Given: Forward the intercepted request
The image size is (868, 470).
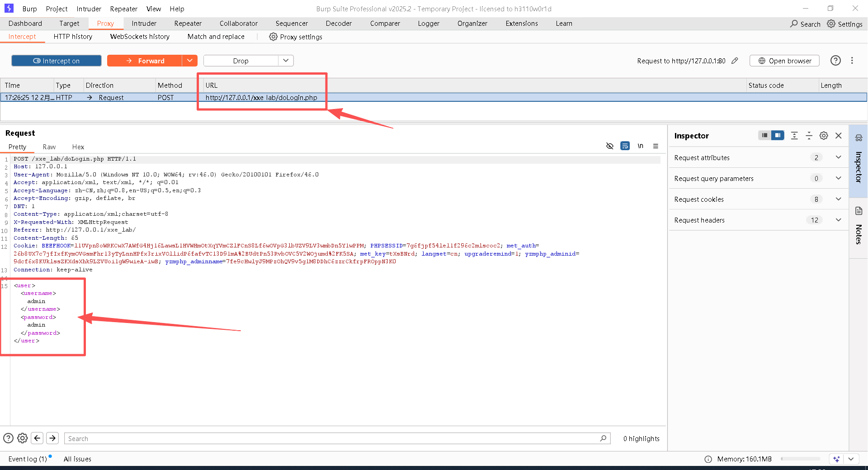Looking at the screenshot, I should (145, 61).
